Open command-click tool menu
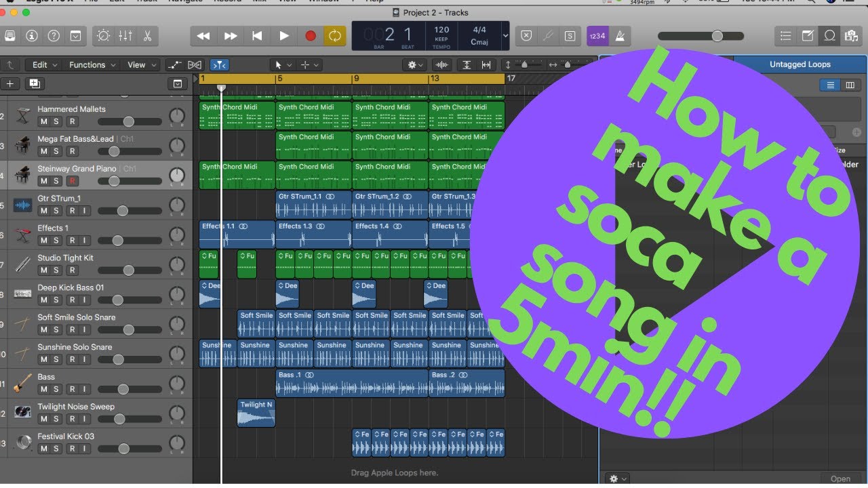Screen dimensions: 868x488 [x=309, y=65]
